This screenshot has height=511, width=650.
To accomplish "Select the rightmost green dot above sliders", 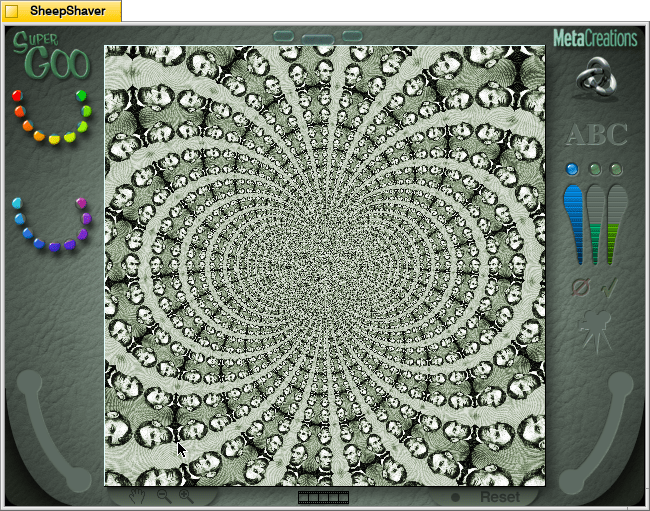I will (616, 169).
